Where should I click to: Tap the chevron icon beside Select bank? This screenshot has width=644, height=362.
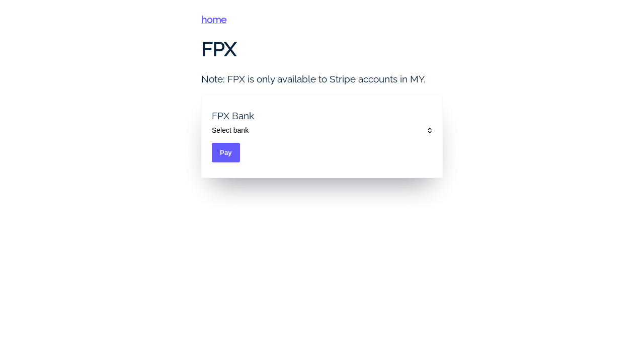pos(430,130)
